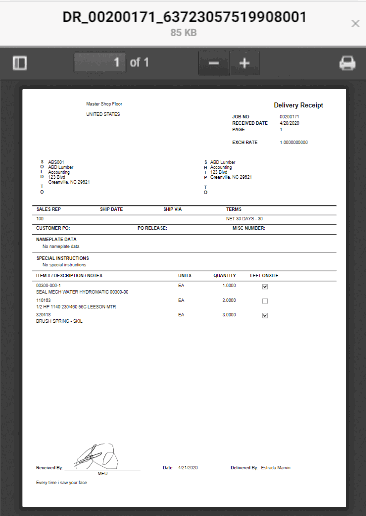Select the DR_00200171 file name title
366x516 pixels.
tap(184, 17)
